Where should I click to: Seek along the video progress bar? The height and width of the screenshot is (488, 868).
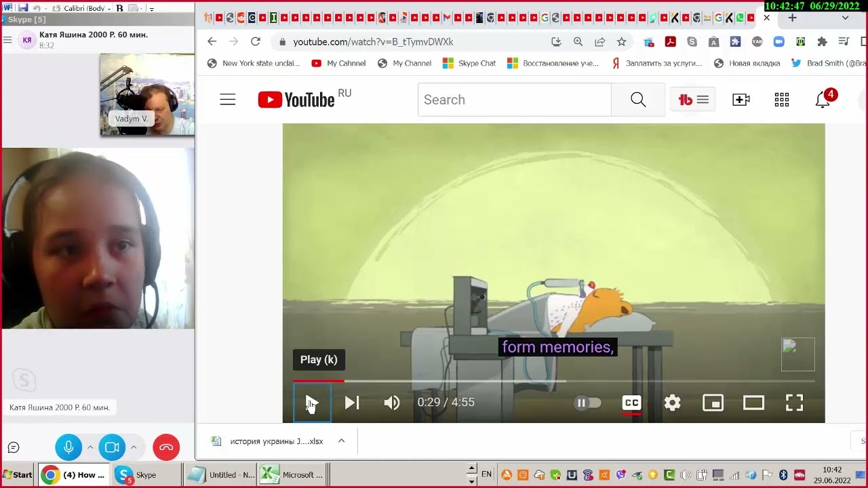pos(553,381)
